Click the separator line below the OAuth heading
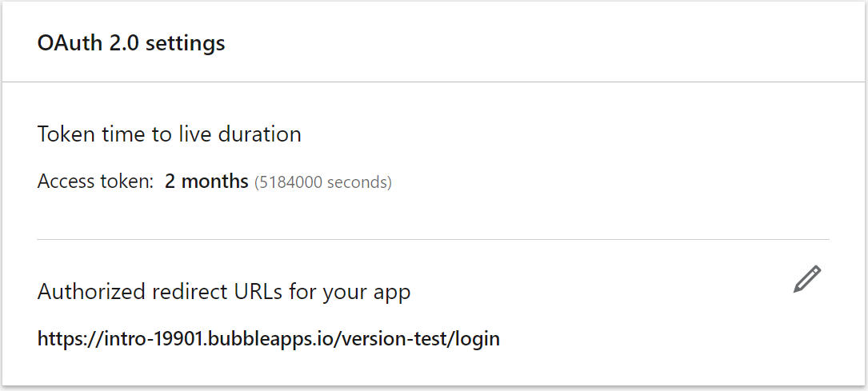 [433, 82]
